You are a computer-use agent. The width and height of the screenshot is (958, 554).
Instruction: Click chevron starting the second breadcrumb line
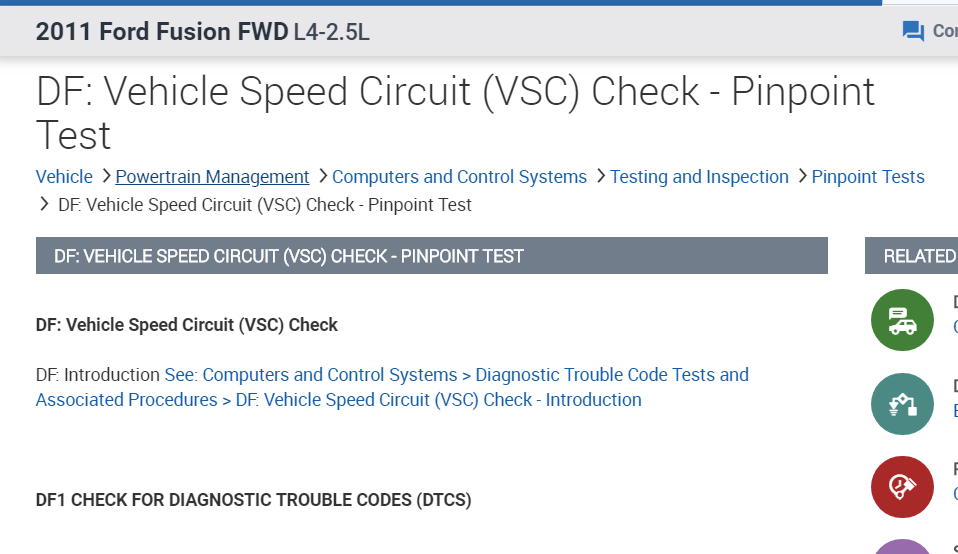pyautogui.click(x=44, y=204)
